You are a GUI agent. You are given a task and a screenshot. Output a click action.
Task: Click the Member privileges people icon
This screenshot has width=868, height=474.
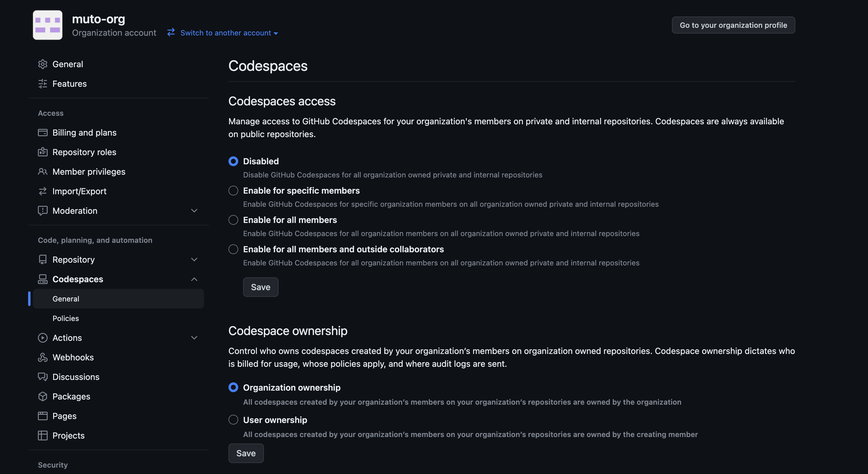[x=42, y=172]
